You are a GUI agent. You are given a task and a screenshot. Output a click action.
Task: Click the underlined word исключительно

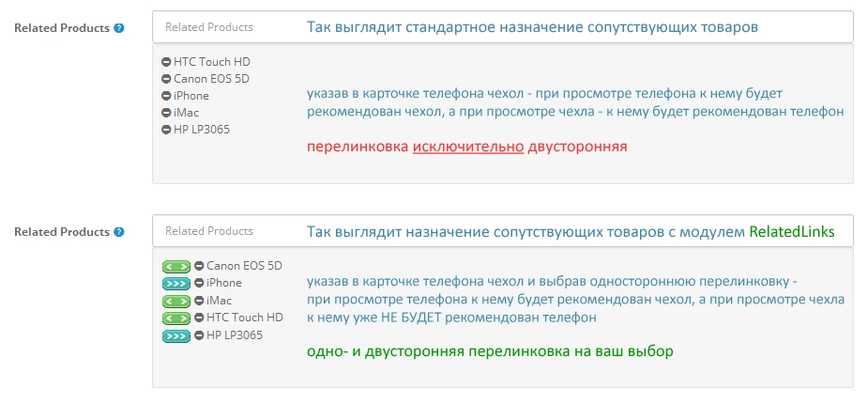[468, 147]
